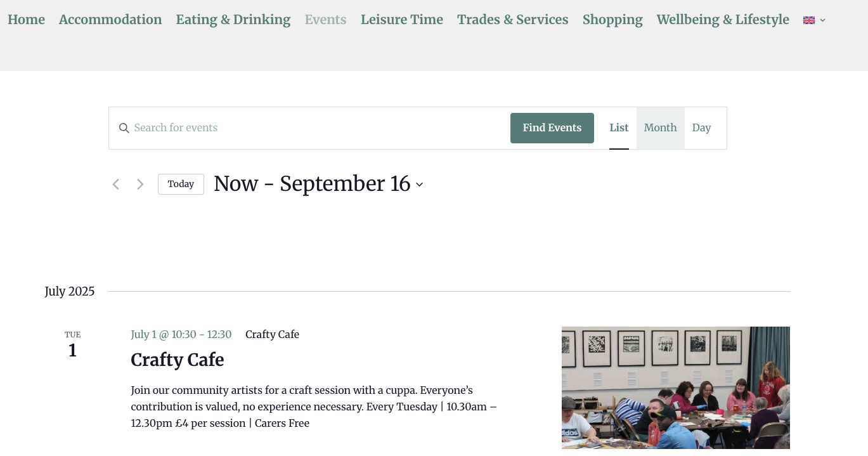Image resolution: width=868 pixels, height=456 pixels.
Task: Open the Home menu item
Action: 26,20
